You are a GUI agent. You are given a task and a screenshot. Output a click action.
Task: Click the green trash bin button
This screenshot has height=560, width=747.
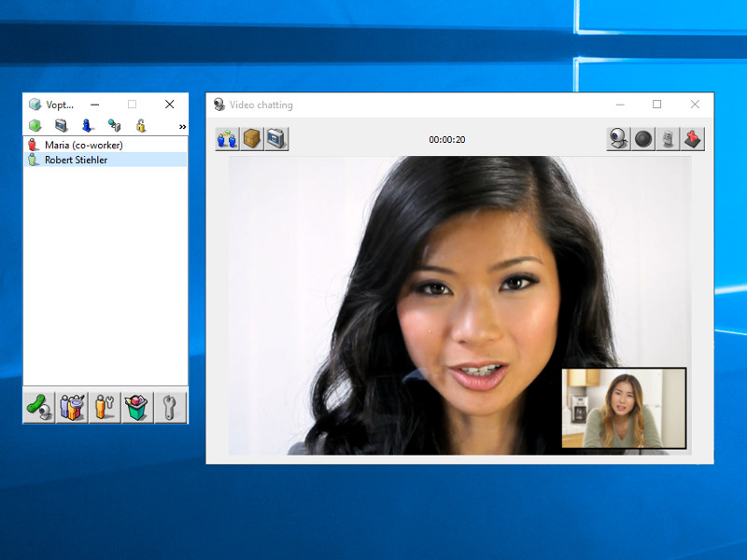pyautogui.click(x=137, y=408)
